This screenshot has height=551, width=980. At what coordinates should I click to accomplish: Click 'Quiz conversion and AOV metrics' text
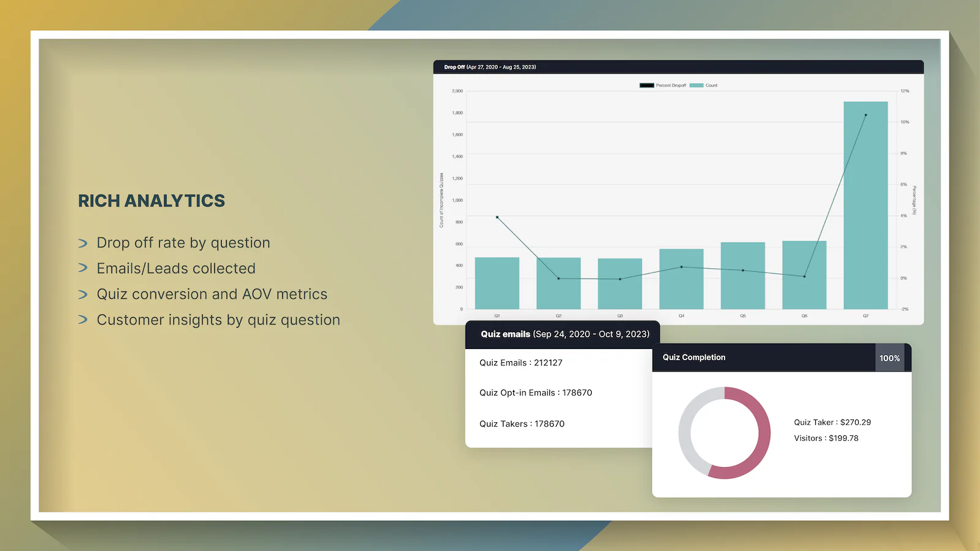coord(212,294)
